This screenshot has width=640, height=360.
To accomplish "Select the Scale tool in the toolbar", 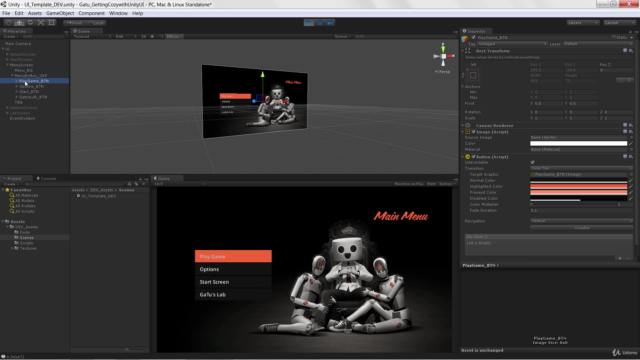I will 41,23.
